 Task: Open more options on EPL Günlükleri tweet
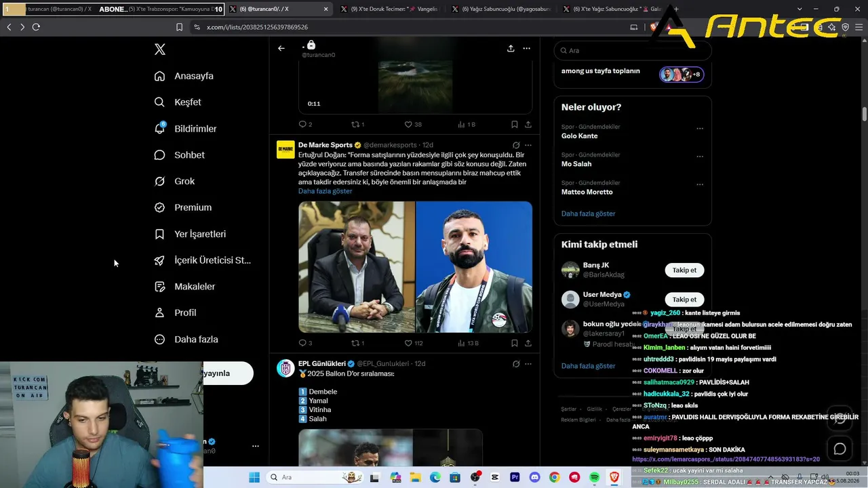coord(528,364)
